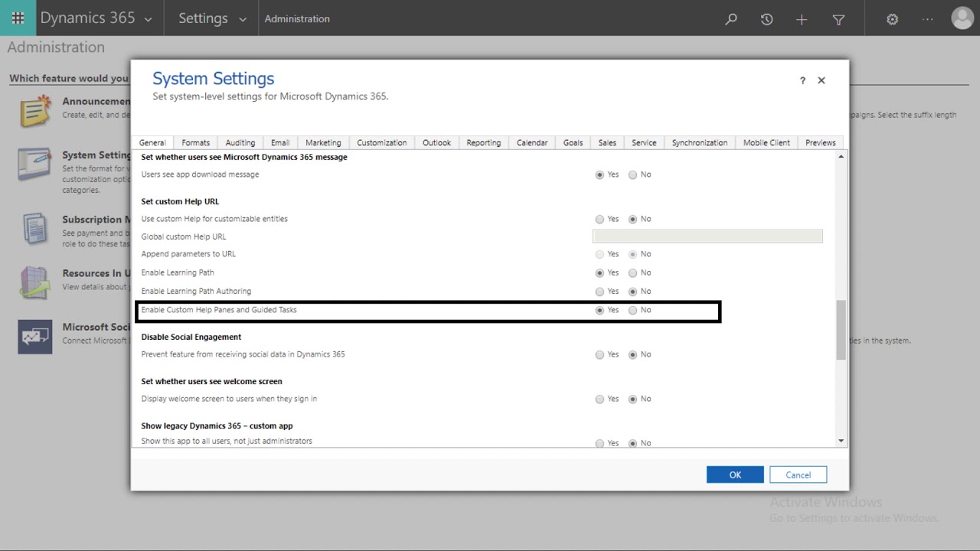Image resolution: width=980 pixels, height=551 pixels.
Task: Switch to the Email tab
Action: pos(280,142)
